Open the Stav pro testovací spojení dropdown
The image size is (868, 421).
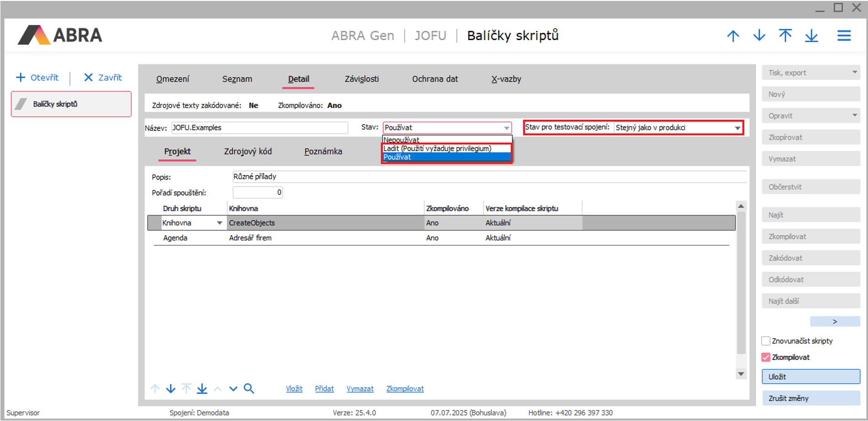coord(737,128)
